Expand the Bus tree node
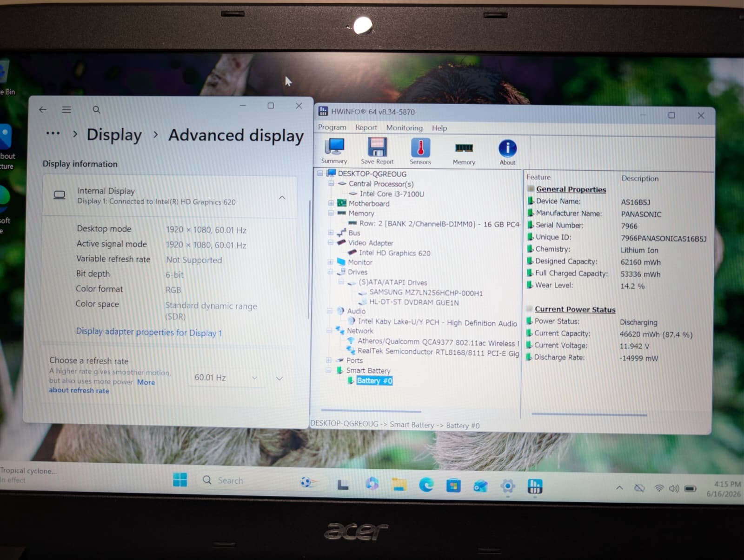The image size is (744, 560). coord(331,233)
